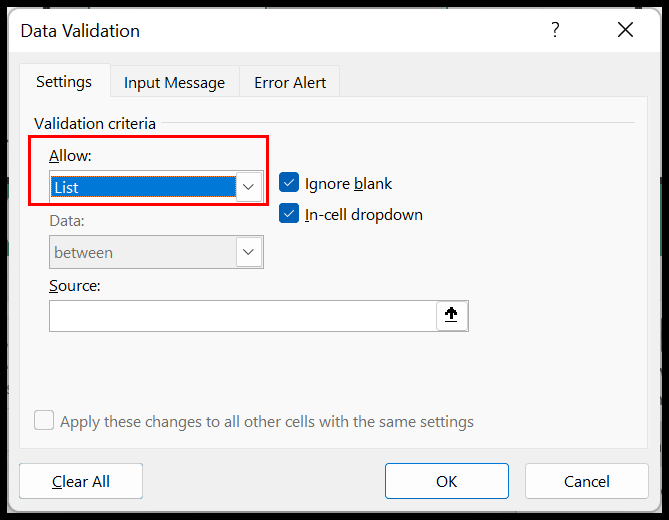Click inside the Source input field

click(x=242, y=316)
